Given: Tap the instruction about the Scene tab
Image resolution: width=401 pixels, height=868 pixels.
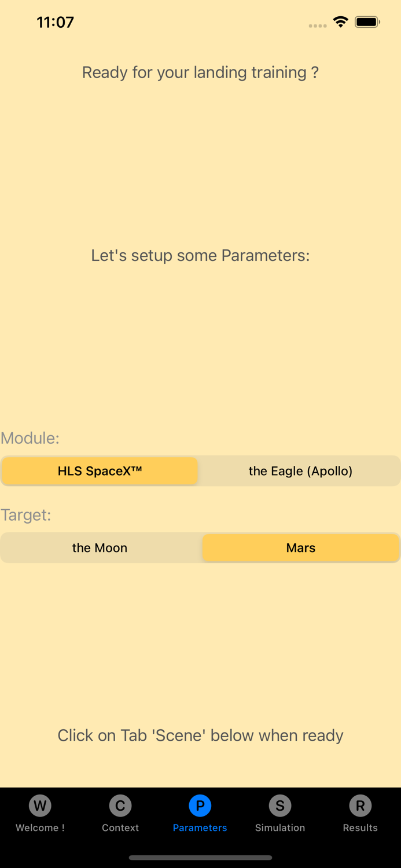Looking at the screenshot, I should coord(200,735).
